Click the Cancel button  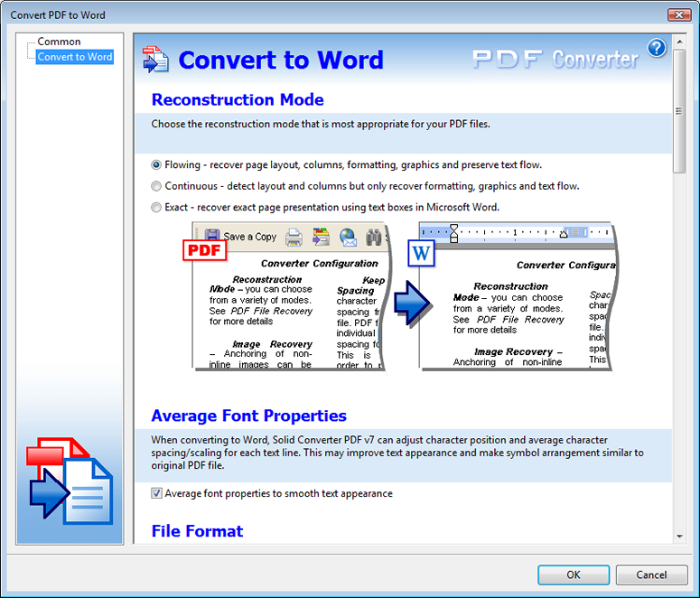point(651,575)
